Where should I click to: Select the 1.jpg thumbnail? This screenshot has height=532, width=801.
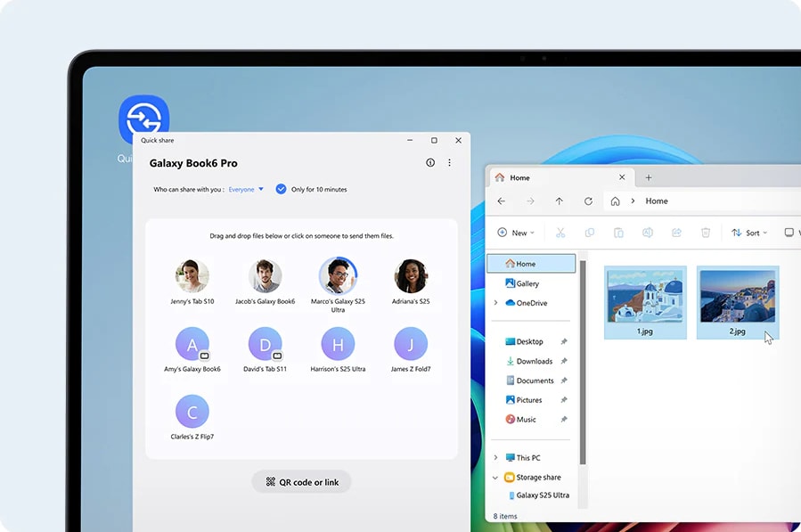click(x=645, y=303)
